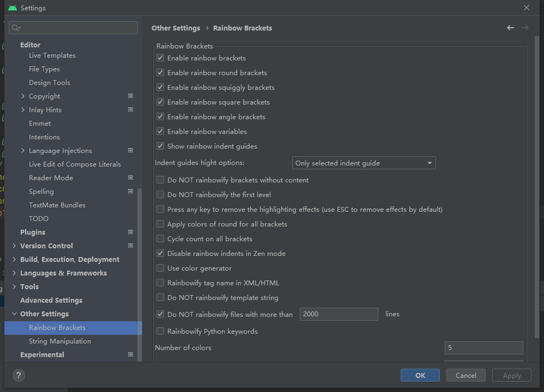
Task: Uncheck Enable rainbow variables
Action: 160,131
